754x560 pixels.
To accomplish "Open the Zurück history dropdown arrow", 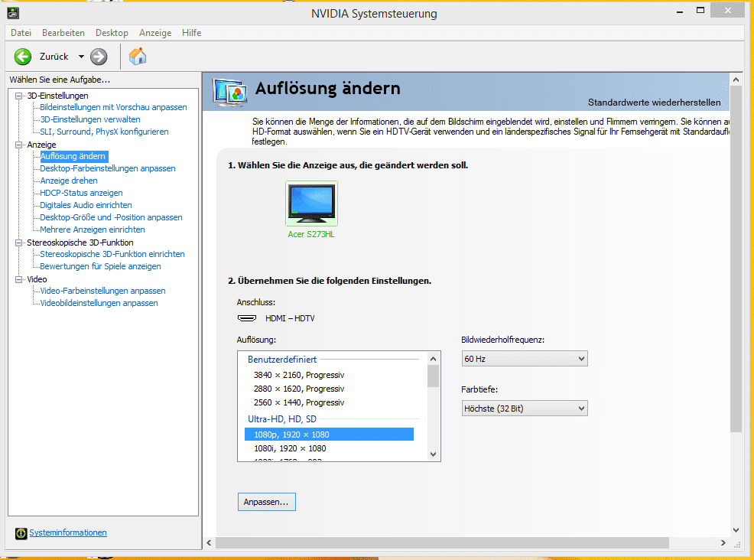I will 81,57.
